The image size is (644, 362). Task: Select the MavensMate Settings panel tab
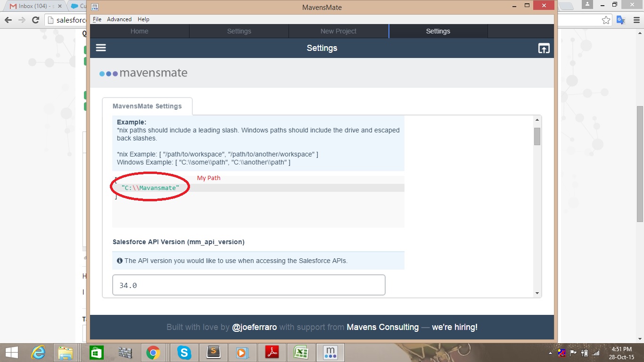coord(147,106)
